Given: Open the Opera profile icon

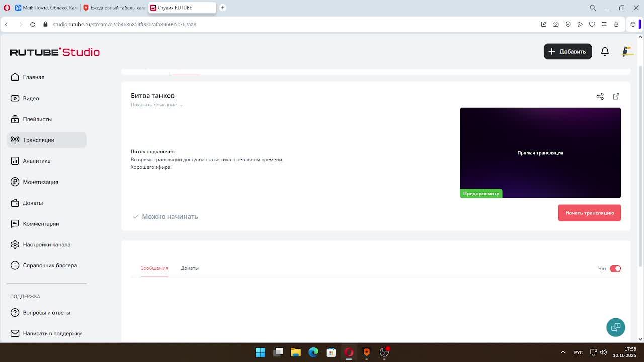Looking at the screenshot, I should click(x=616, y=24).
